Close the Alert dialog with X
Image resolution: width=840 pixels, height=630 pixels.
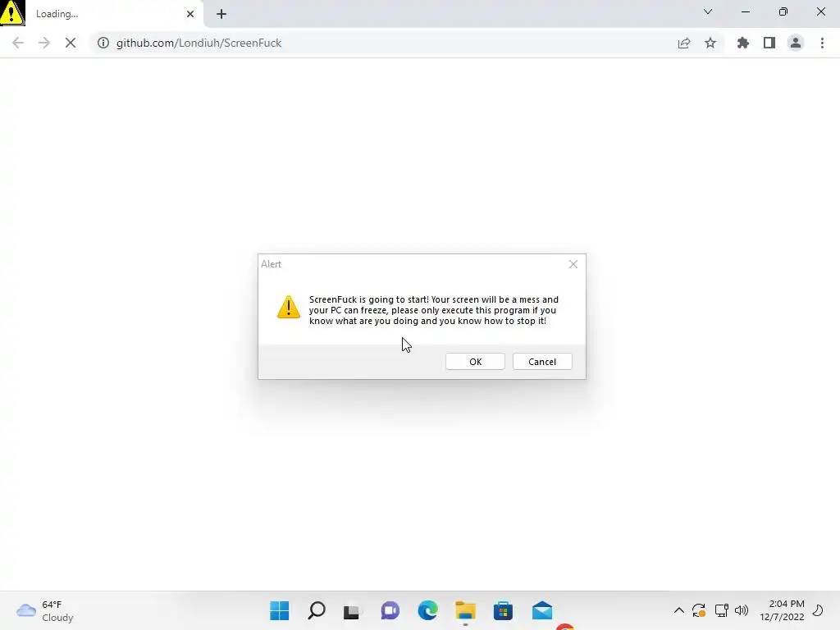pyautogui.click(x=573, y=264)
